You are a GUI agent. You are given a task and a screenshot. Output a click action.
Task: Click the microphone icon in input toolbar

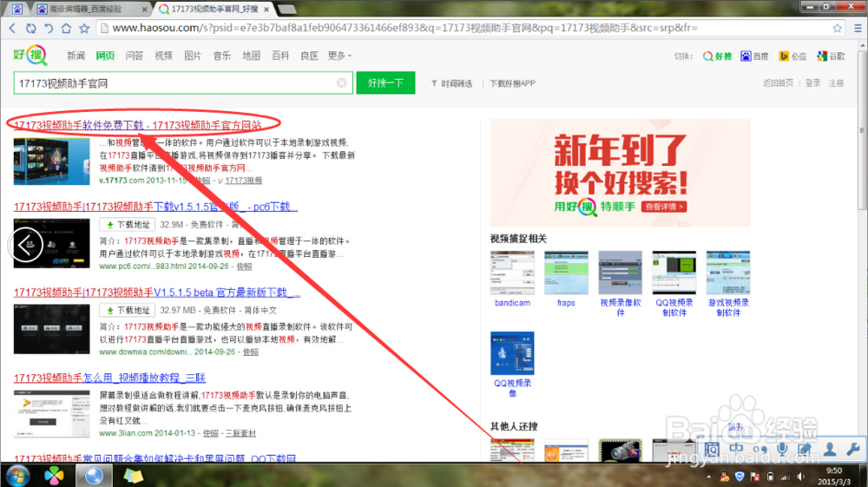(782, 450)
